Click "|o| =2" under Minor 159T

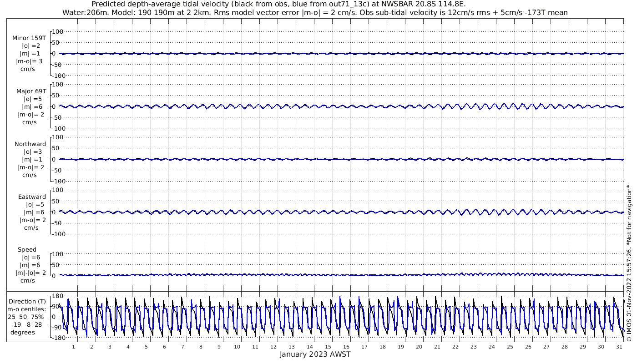pyautogui.click(x=32, y=46)
